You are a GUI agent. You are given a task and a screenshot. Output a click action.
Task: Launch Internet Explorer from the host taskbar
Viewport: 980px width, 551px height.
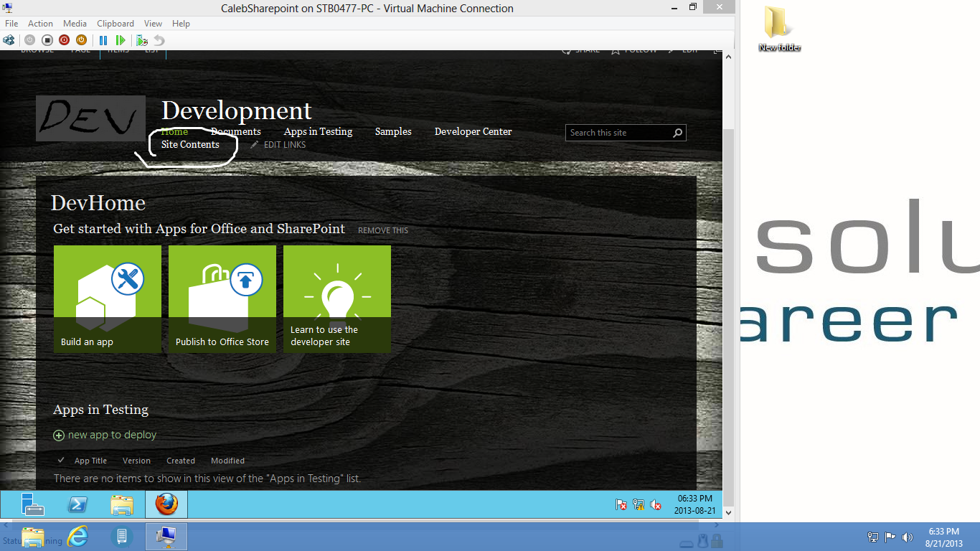click(77, 537)
